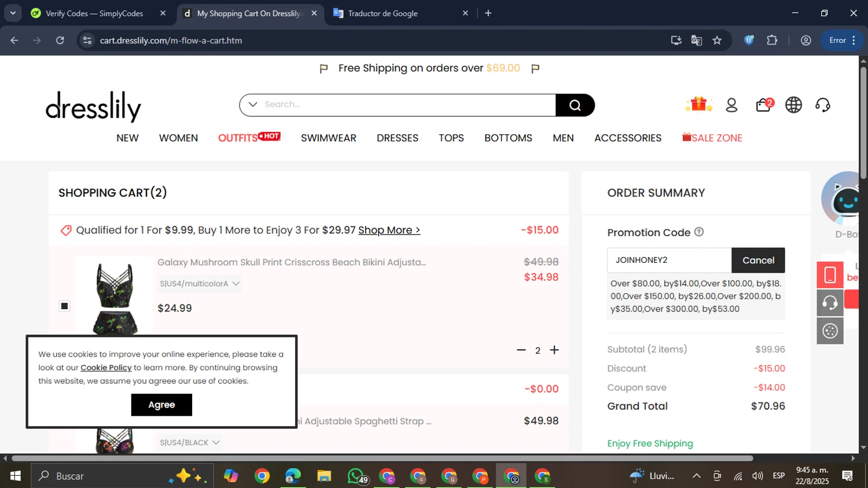Open WhatsApp from the taskbar
The height and width of the screenshot is (488, 868).
[358, 476]
